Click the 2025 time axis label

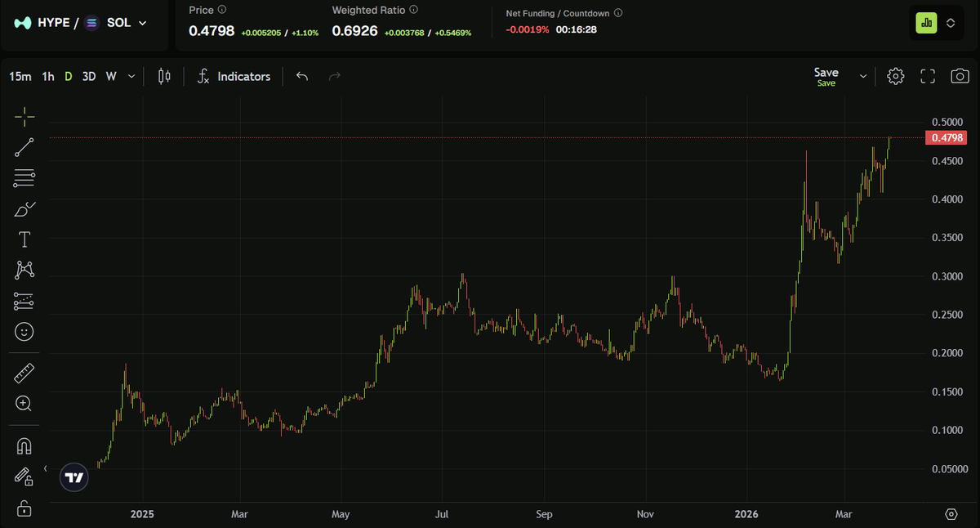(142, 514)
